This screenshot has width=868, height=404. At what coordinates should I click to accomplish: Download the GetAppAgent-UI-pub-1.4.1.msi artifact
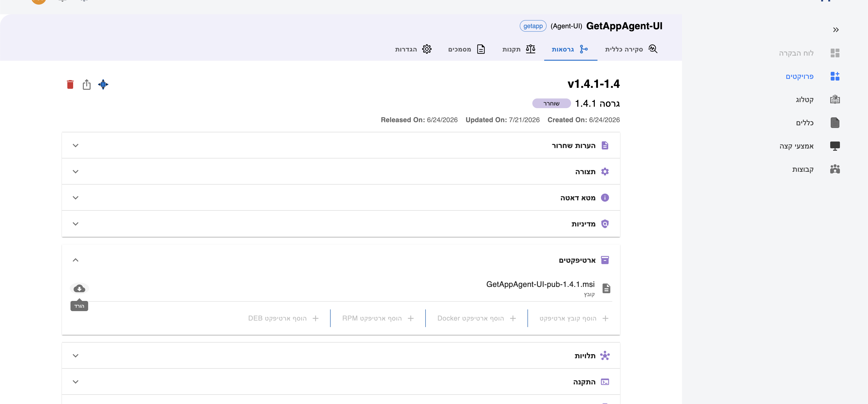(79, 289)
